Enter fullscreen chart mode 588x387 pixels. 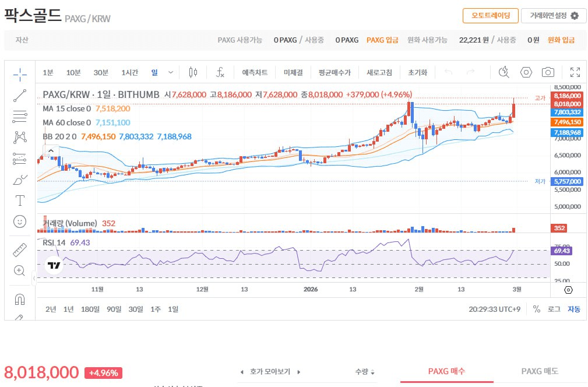click(575, 72)
